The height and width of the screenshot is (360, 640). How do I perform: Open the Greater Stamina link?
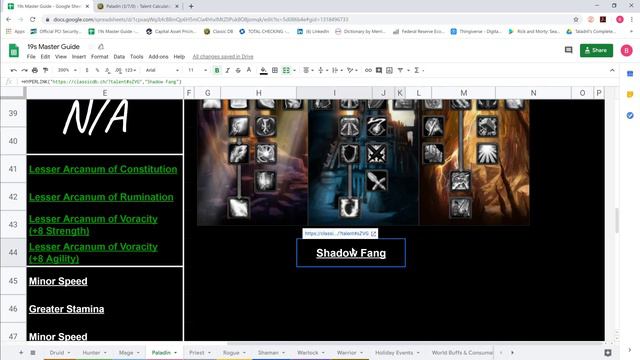pos(66,309)
